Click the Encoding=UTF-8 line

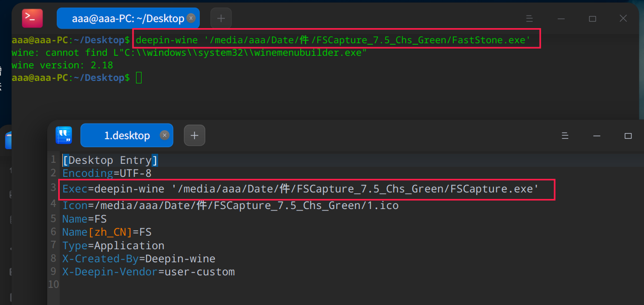click(x=107, y=173)
